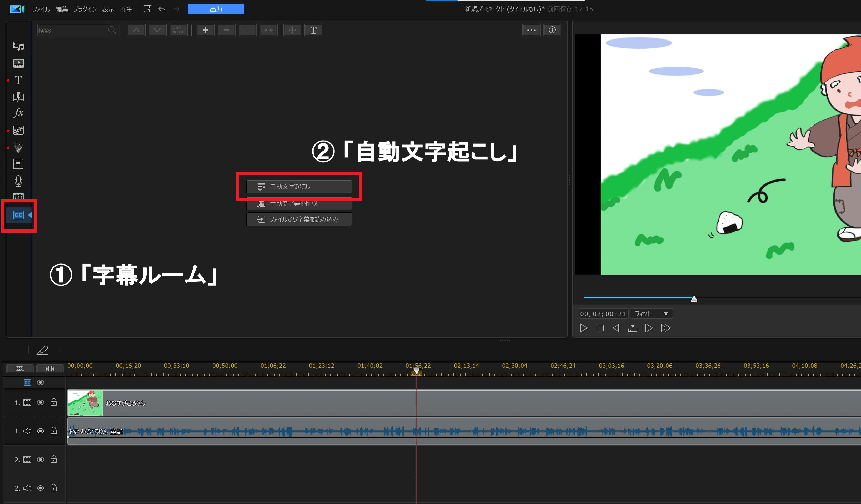861x504 pixels.
Task: Click the preview playback position slider handle
Action: coord(694,299)
